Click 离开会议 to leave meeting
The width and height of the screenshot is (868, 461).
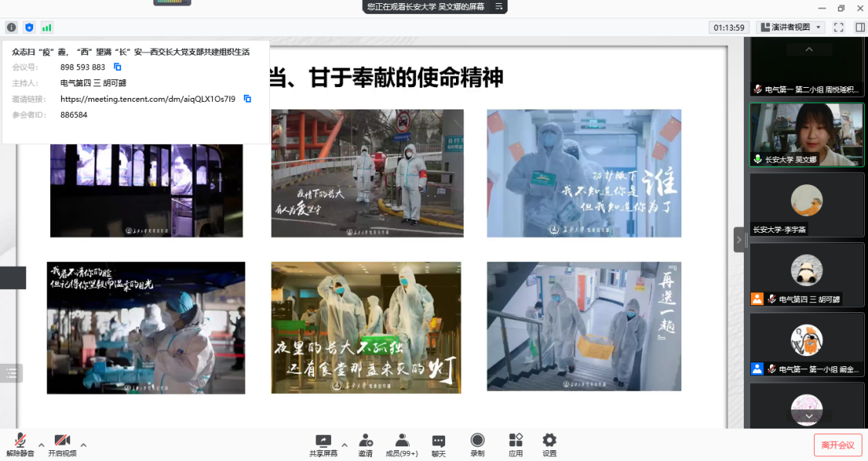click(x=837, y=445)
